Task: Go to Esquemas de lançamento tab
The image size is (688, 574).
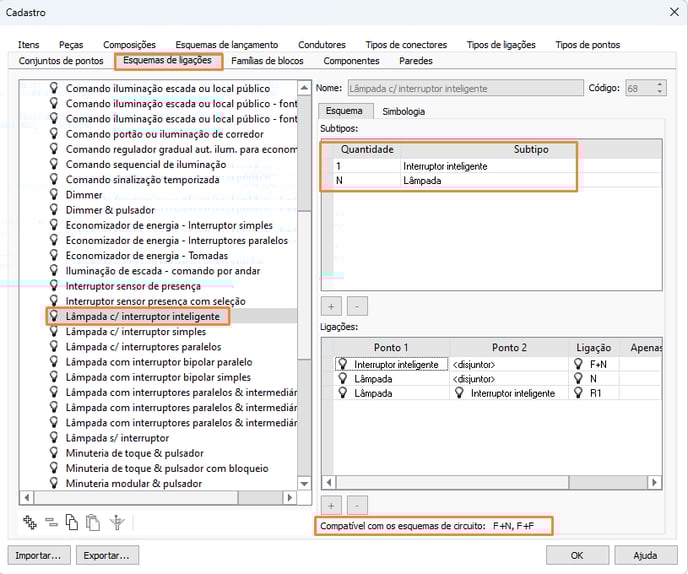Action: 227,45
